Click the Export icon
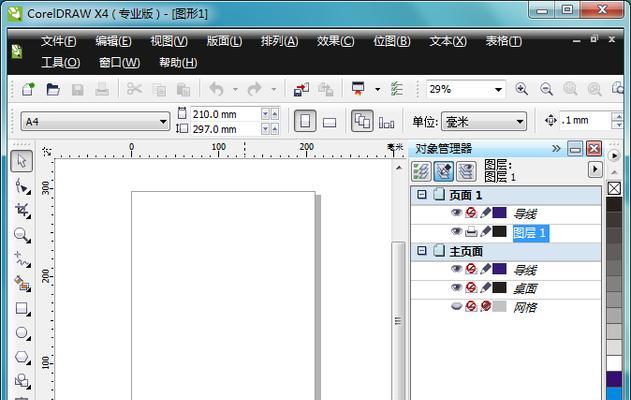This screenshot has height=400, width=631. coord(326,89)
